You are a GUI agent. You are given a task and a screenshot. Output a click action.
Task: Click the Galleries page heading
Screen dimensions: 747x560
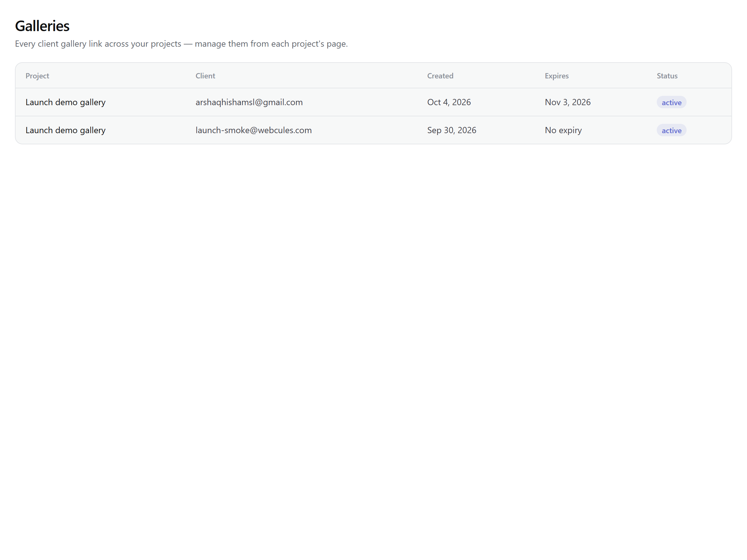point(42,26)
